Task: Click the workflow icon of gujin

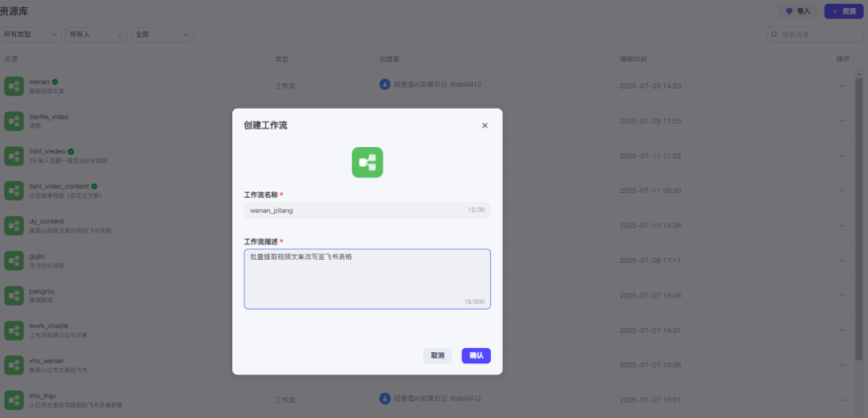Action: 14,260
